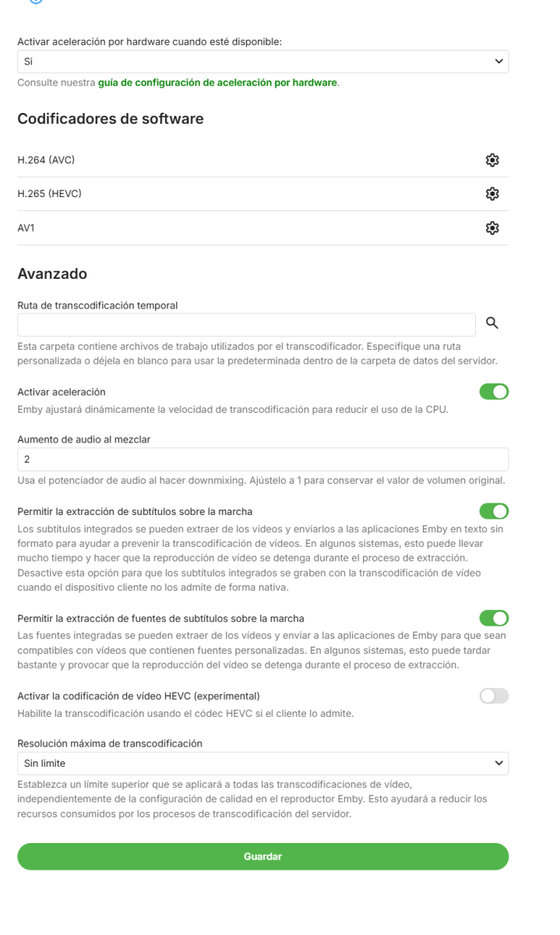Open AV1 encoder settings gear

click(491, 228)
